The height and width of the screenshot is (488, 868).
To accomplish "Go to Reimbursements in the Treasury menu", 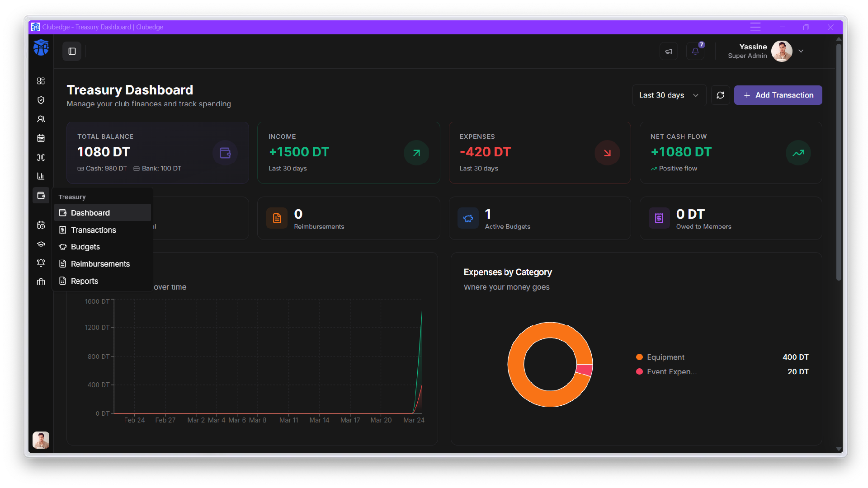I will pos(100,264).
